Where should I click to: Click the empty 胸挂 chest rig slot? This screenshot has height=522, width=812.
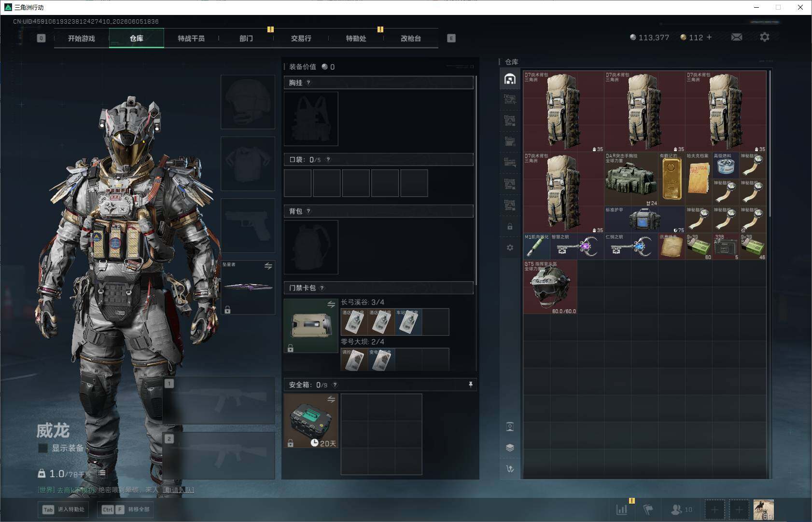(311, 119)
